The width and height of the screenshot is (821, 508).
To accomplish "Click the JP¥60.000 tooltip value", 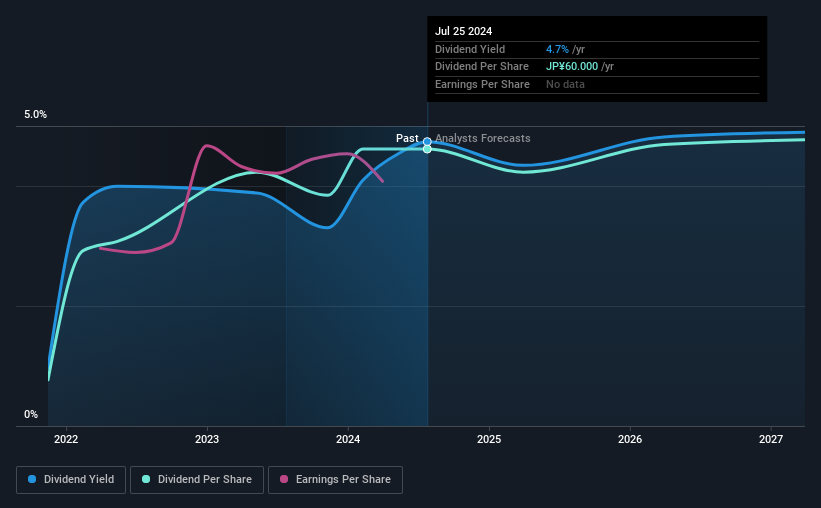I will point(572,67).
